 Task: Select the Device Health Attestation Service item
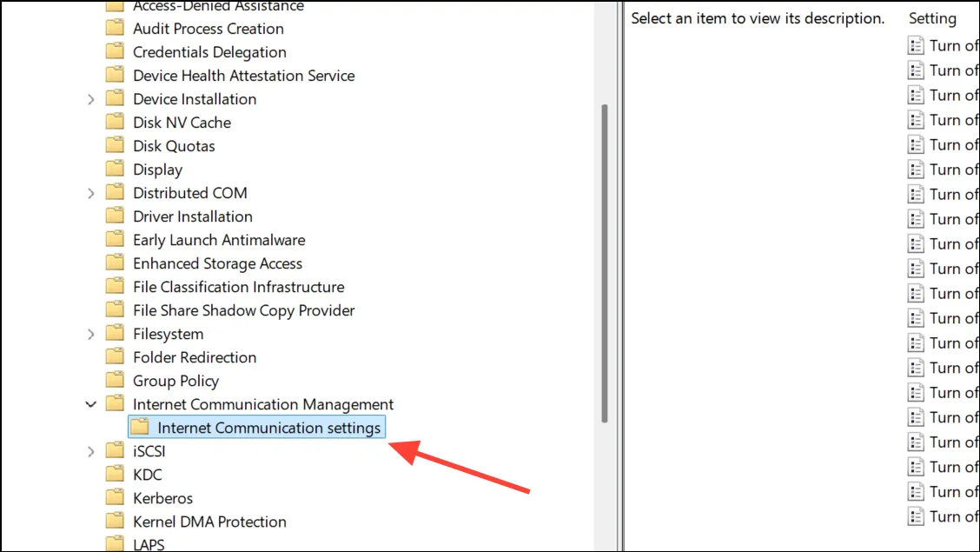(244, 75)
